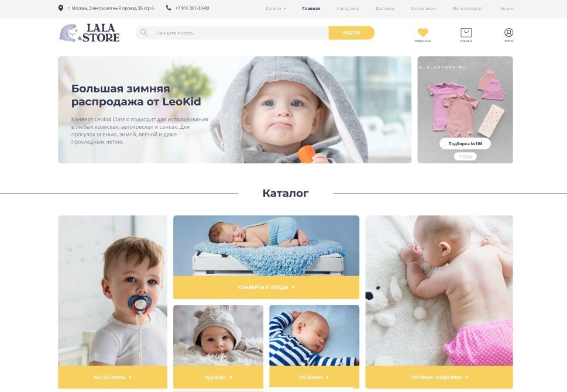Open the Избранное heart icon
The image size is (567, 392).
tap(422, 32)
